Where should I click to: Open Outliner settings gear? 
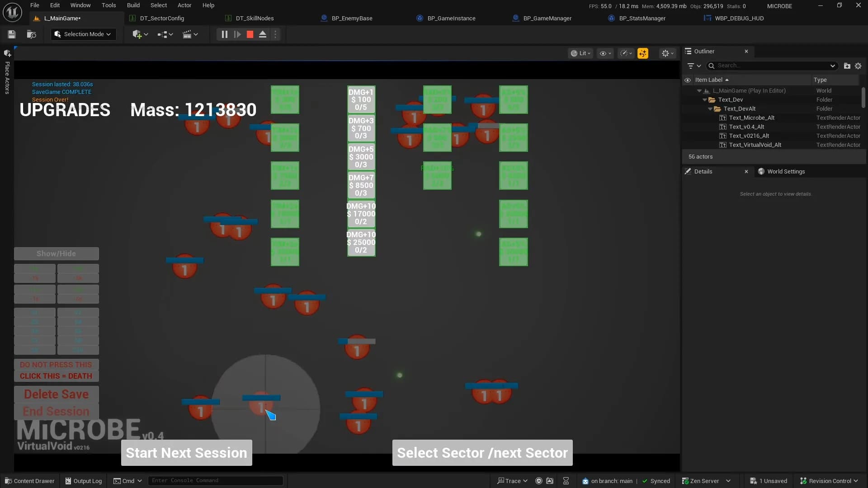click(x=858, y=66)
